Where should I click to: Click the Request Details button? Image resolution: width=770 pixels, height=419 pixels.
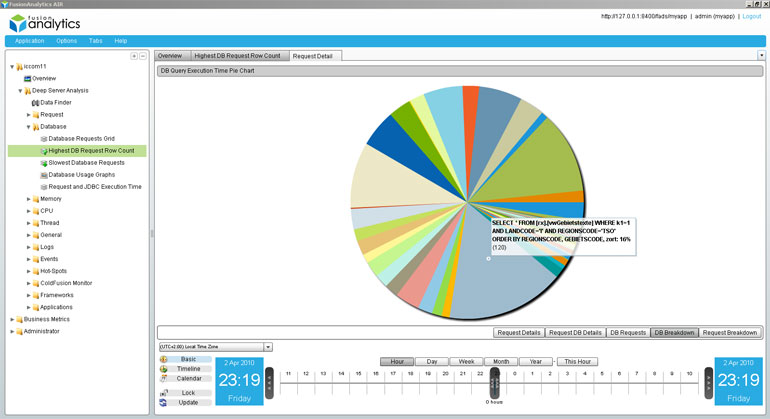click(x=519, y=333)
